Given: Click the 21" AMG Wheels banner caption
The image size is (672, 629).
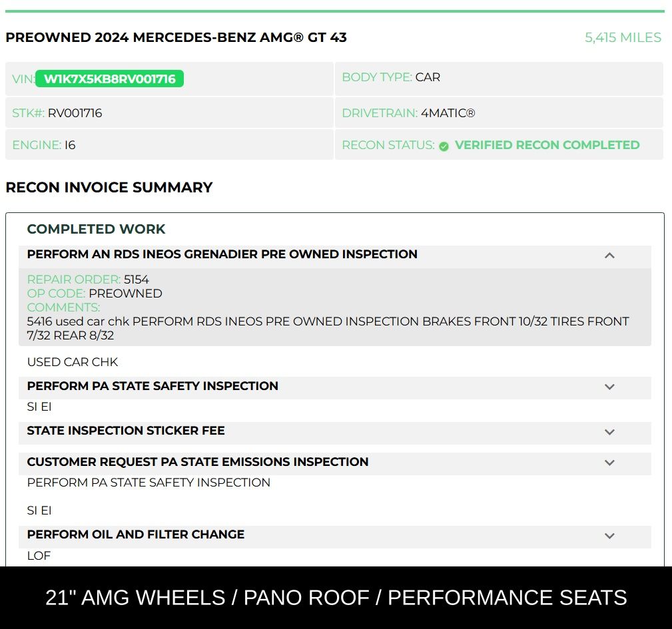Looking at the screenshot, I should 336,598.
